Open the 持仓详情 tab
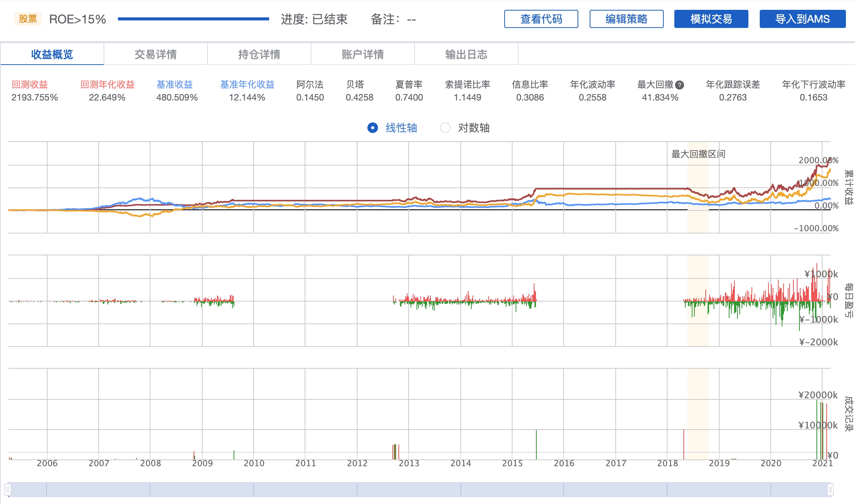 click(259, 54)
